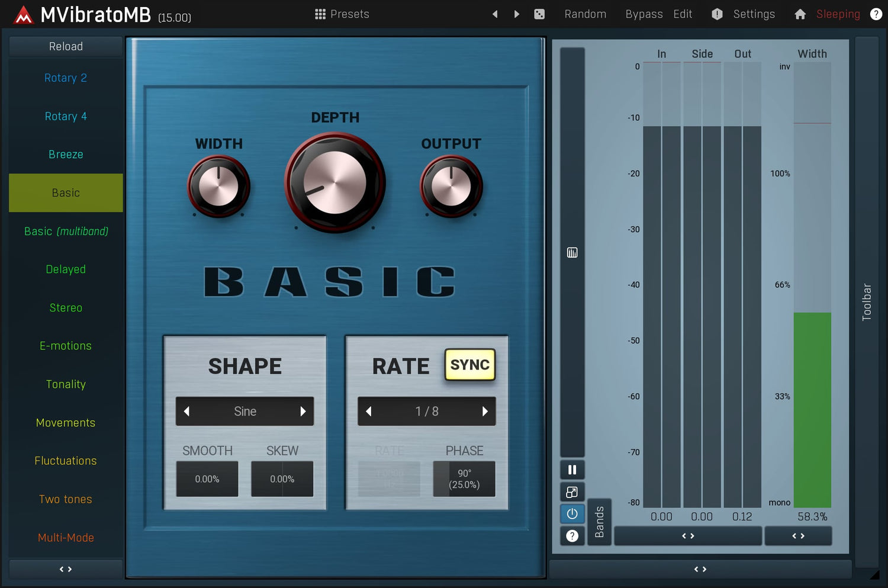Click the meter display mode icon
Viewport: 888px width, 588px height.
tap(572, 253)
